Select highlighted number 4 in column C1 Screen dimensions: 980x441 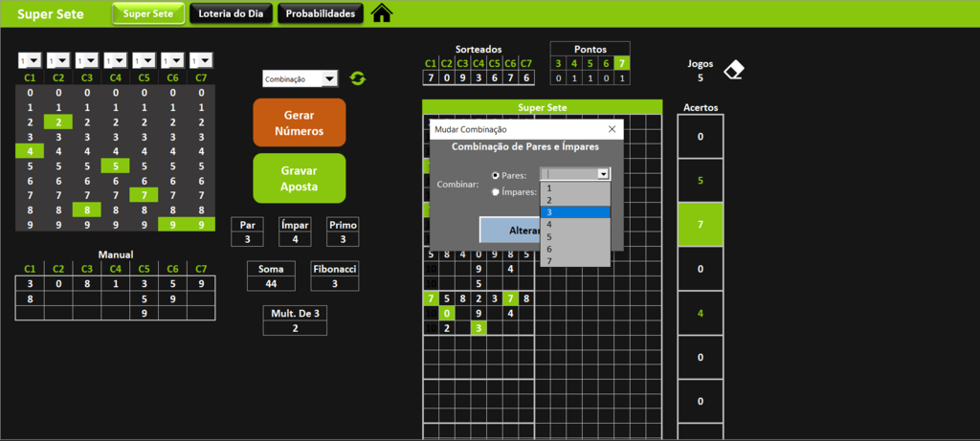point(30,150)
